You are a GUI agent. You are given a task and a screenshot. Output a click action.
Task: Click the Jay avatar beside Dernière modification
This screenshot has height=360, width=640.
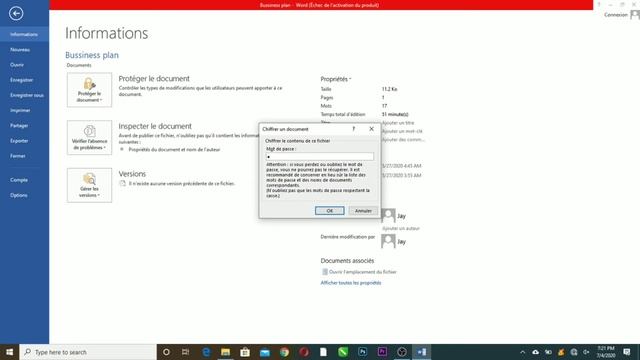[x=388, y=241]
